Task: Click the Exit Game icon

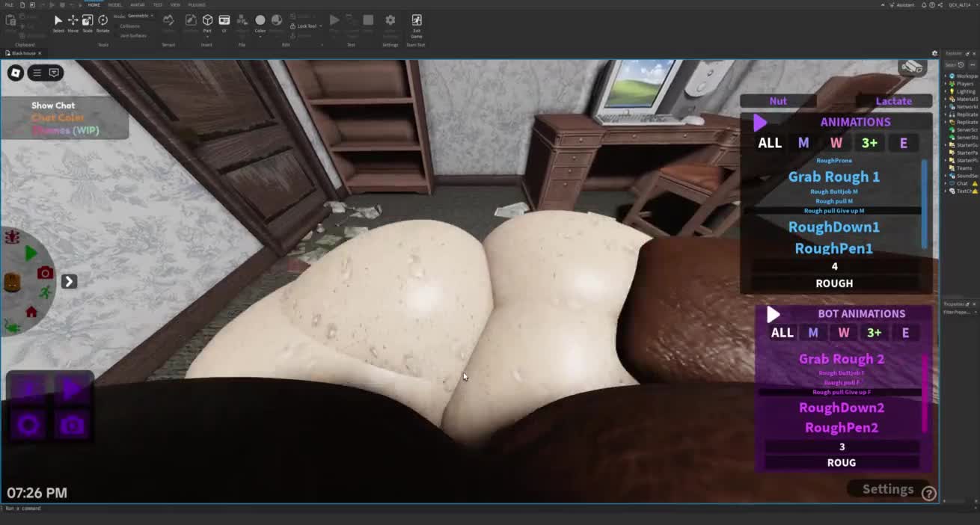Action: pyautogui.click(x=416, y=21)
